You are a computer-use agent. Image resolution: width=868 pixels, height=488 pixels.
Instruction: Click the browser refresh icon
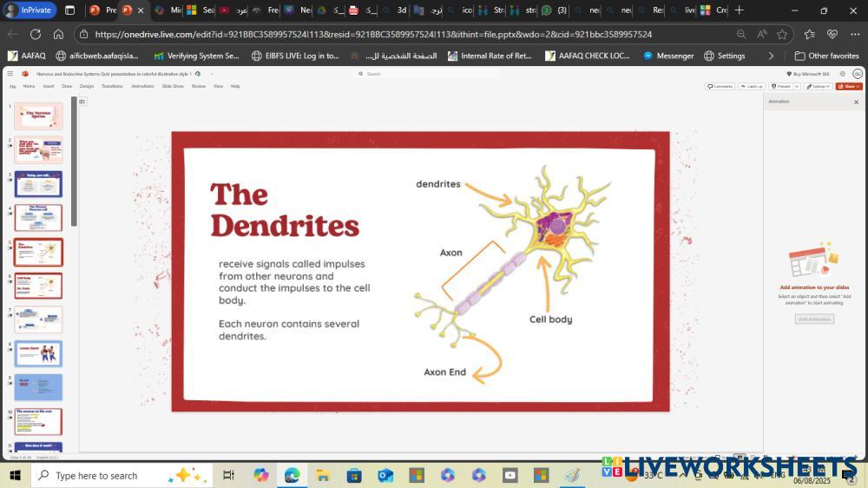click(x=36, y=34)
